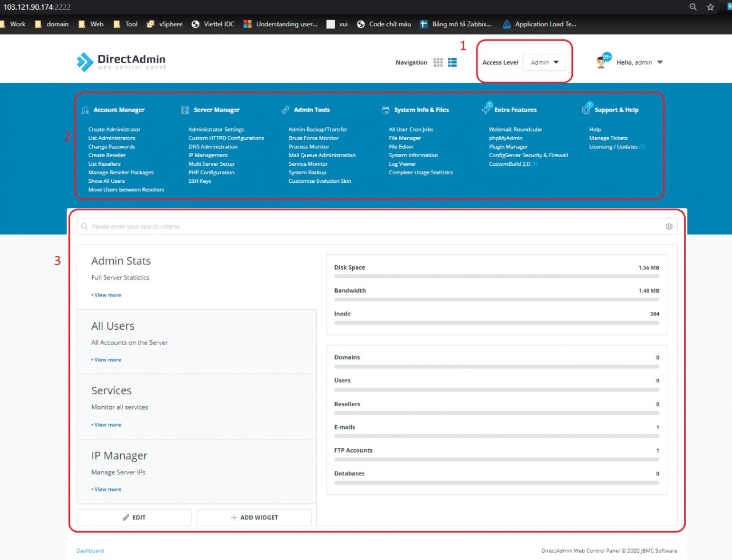Click the System Info & Files icon

click(x=385, y=110)
